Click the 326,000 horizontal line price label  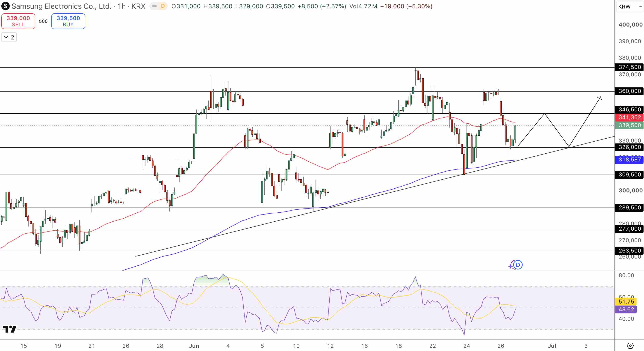(629, 147)
